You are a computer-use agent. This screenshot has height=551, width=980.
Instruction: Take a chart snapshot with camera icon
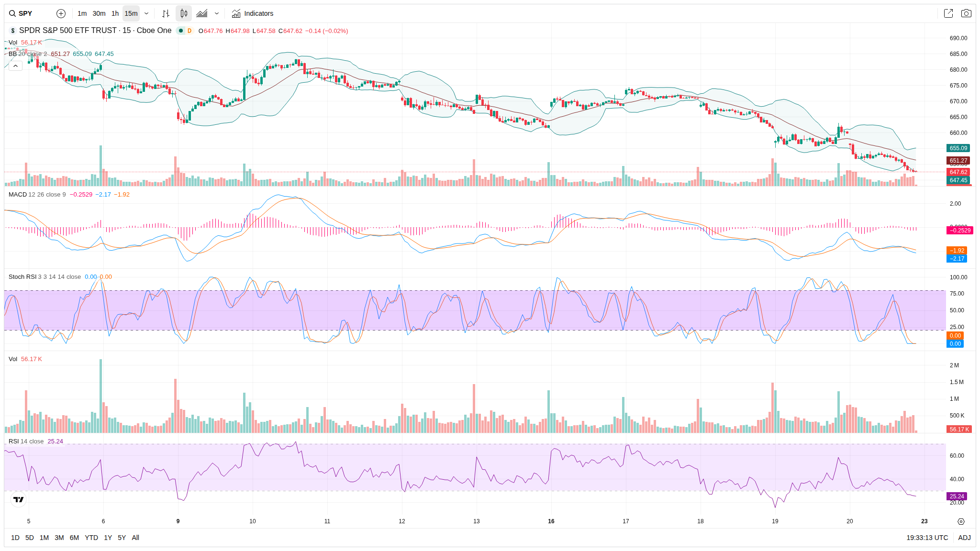click(966, 13)
